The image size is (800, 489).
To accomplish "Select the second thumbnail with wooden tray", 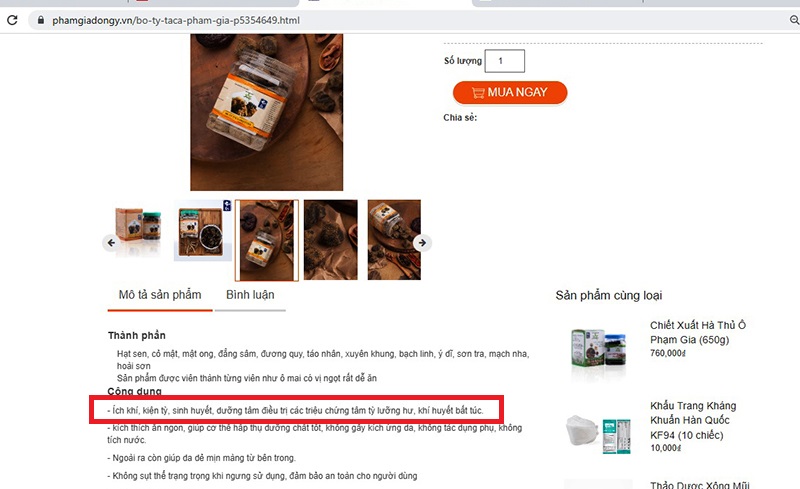I will tap(203, 231).
